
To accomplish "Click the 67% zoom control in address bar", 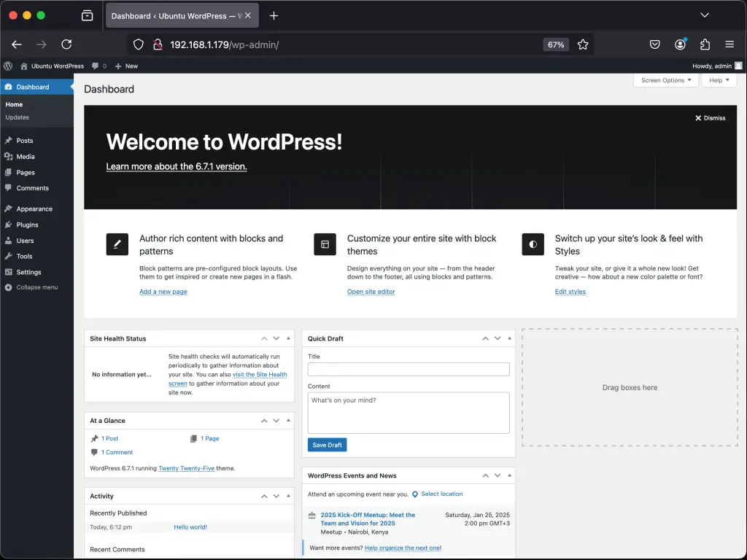I will (x=555, y=44).
